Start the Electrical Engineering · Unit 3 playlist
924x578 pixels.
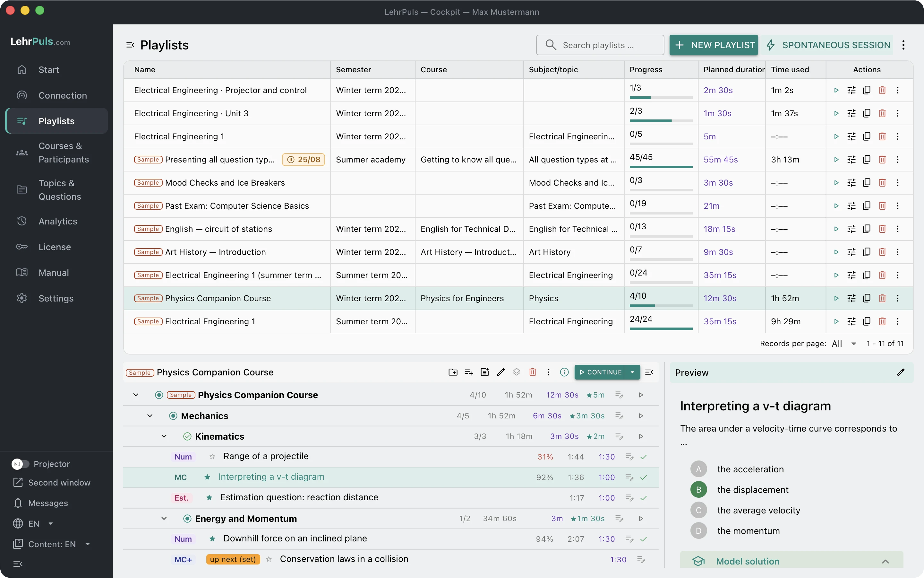[836, 113]
